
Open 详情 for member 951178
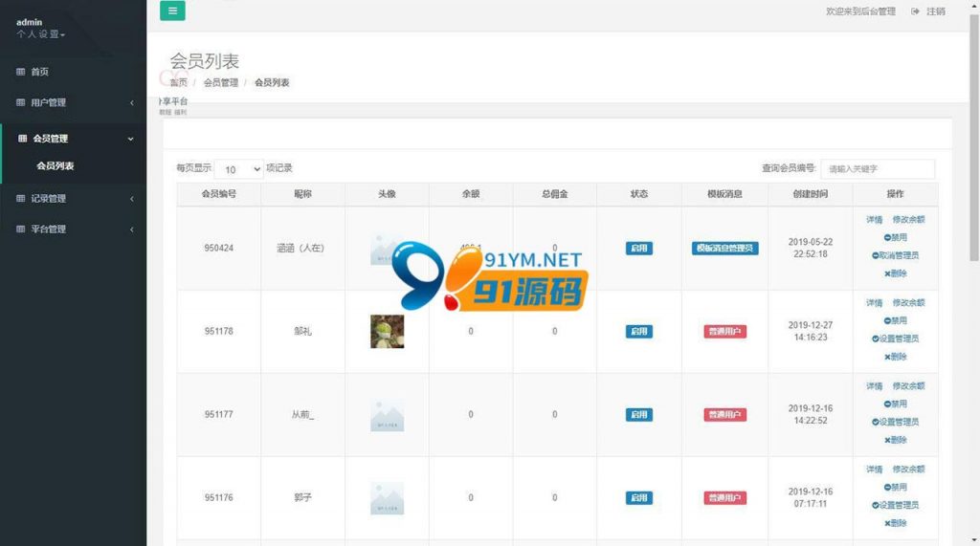875,303
